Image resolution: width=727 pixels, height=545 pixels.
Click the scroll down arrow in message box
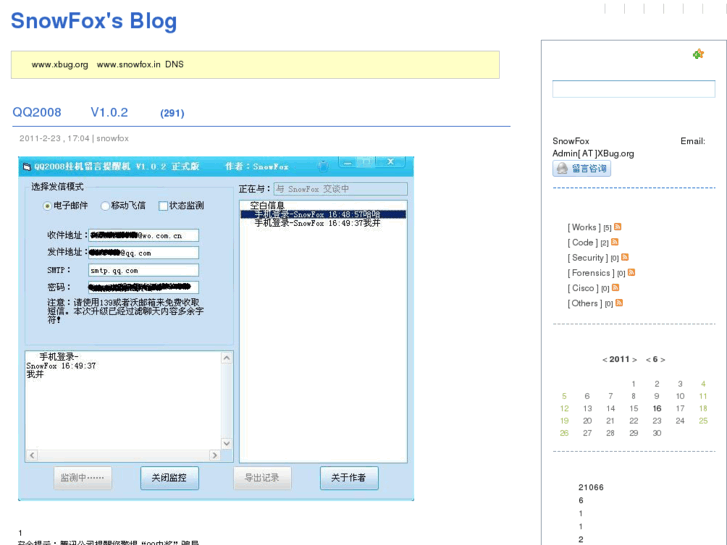[x=227, y=443]
